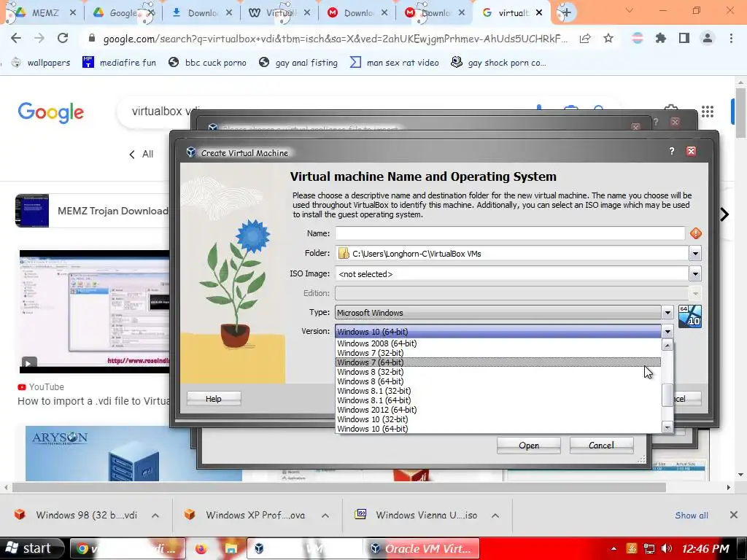Open the YouTube VDI import video thumbnail

point(94,311)
